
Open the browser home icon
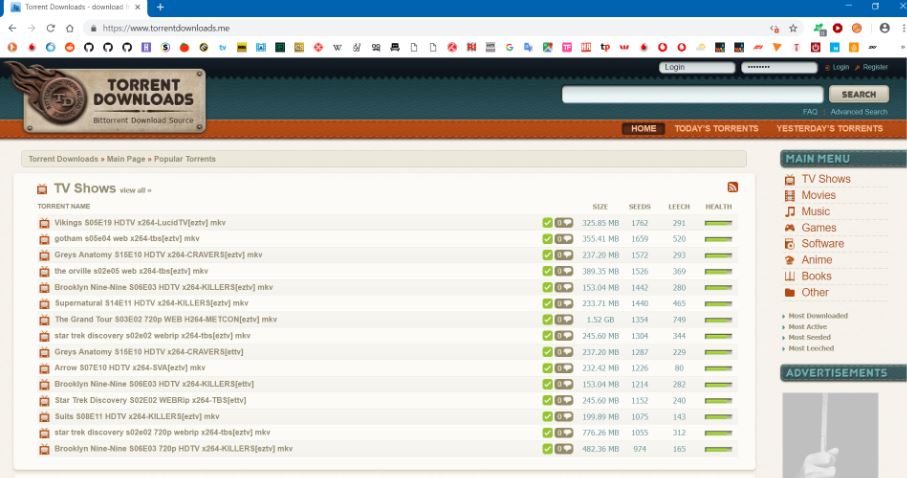69,28
